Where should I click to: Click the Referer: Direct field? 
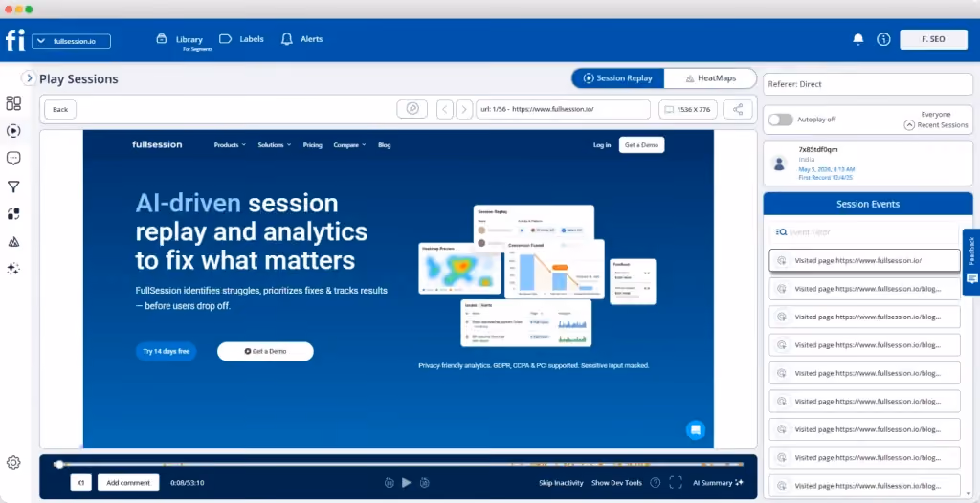(867, 84)
